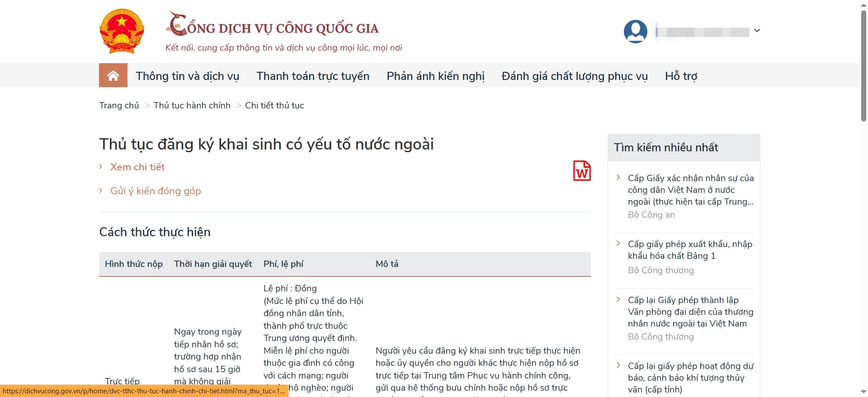Image resolution: width=868 pixels, height=397 pixels.
Task: Open the home icon in navigation bar
Action: coord(113,75)
